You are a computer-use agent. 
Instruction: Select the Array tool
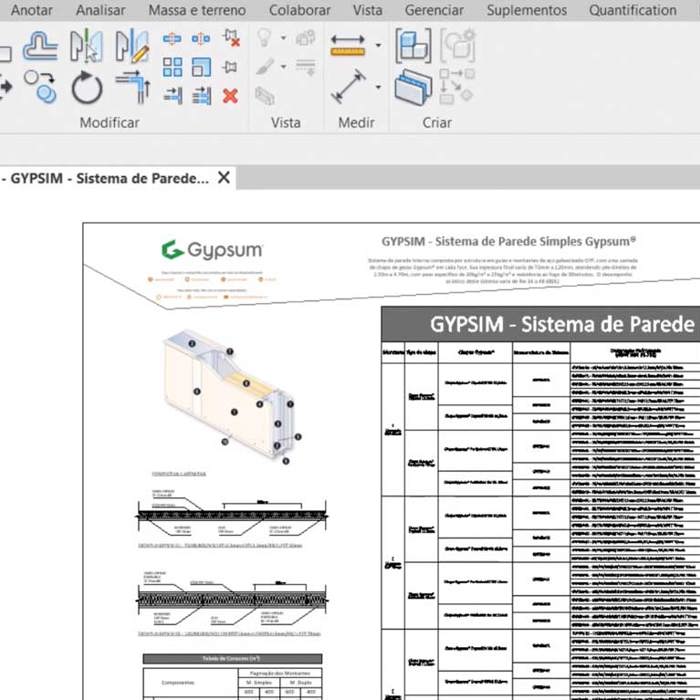tap(172, 67)
